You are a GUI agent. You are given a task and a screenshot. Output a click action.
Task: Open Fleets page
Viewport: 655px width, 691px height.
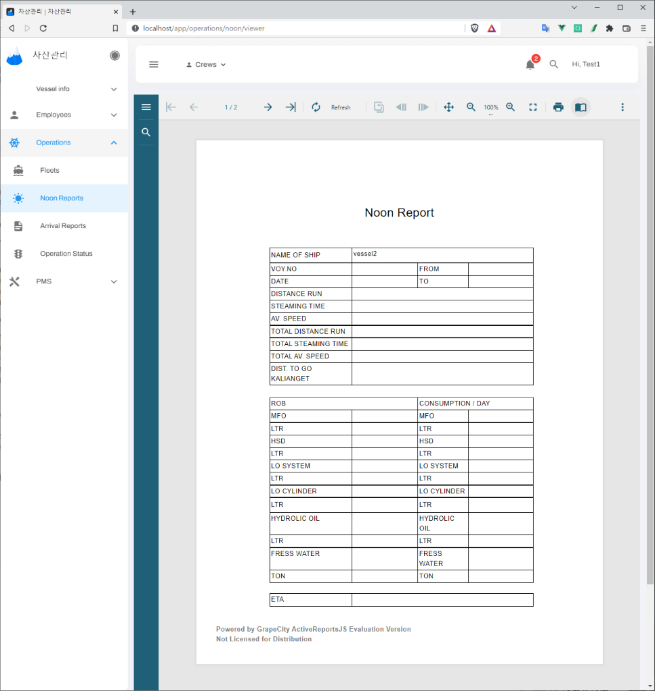[64, 171]
